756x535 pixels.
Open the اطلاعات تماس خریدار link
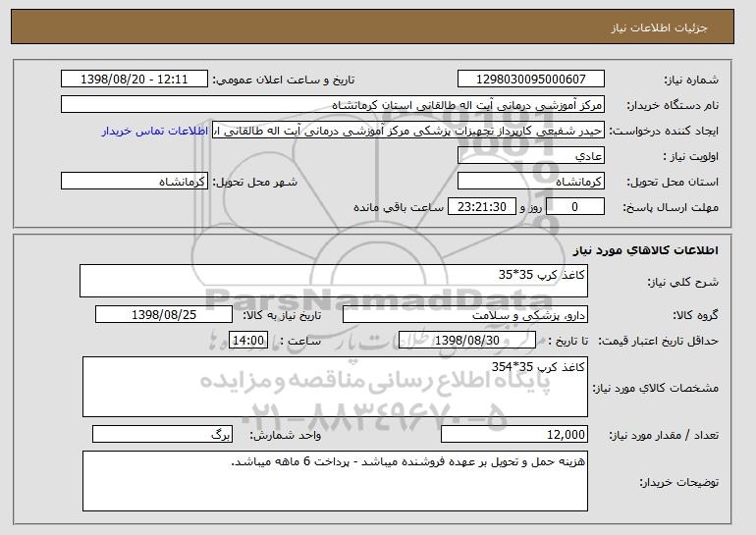(155, 132)
